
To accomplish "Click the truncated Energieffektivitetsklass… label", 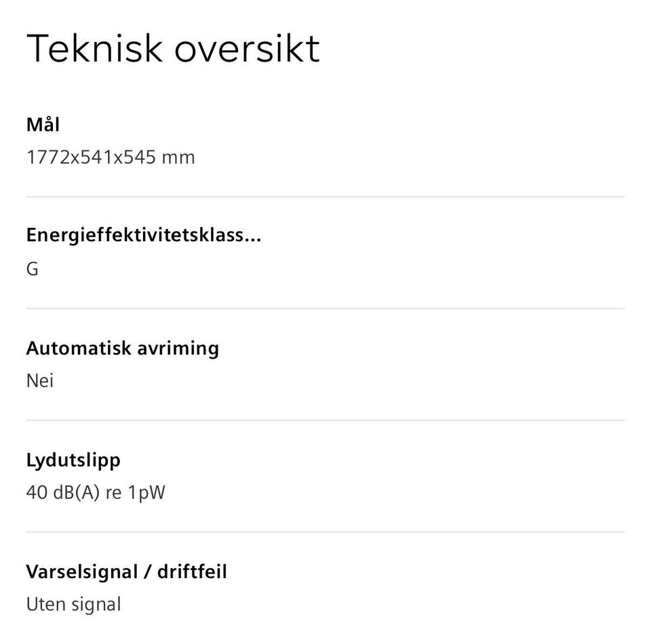I will [144, 235].
